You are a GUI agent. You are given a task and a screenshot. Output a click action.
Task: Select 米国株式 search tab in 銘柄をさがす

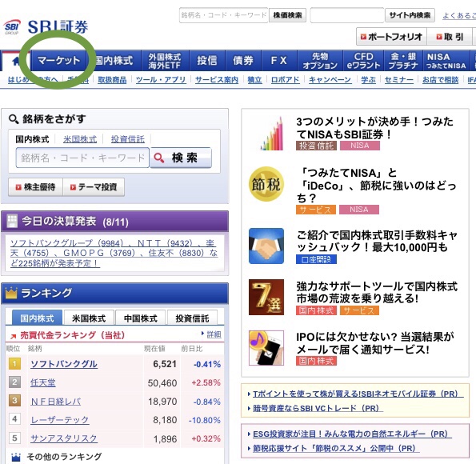80,139
